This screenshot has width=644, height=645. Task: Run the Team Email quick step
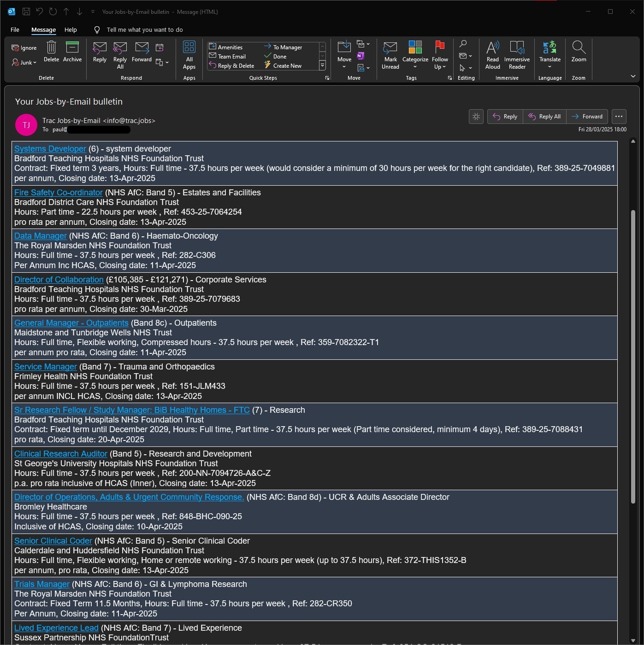tap(227, 56)
